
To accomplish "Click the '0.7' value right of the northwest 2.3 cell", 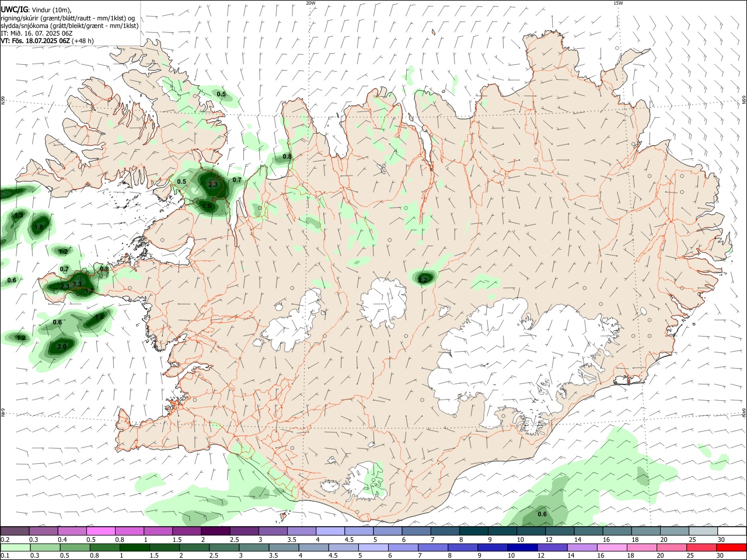I will [237, 180].
